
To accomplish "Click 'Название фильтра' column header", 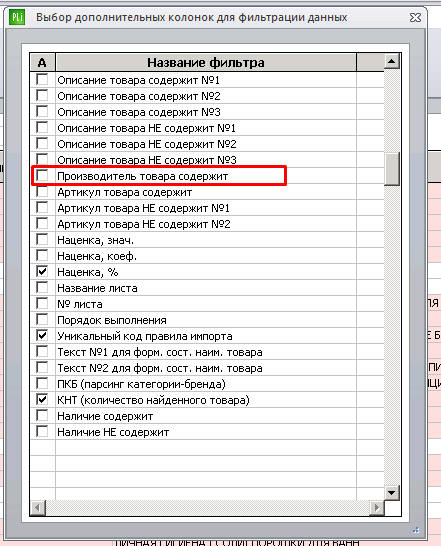I will click(206, 63).
